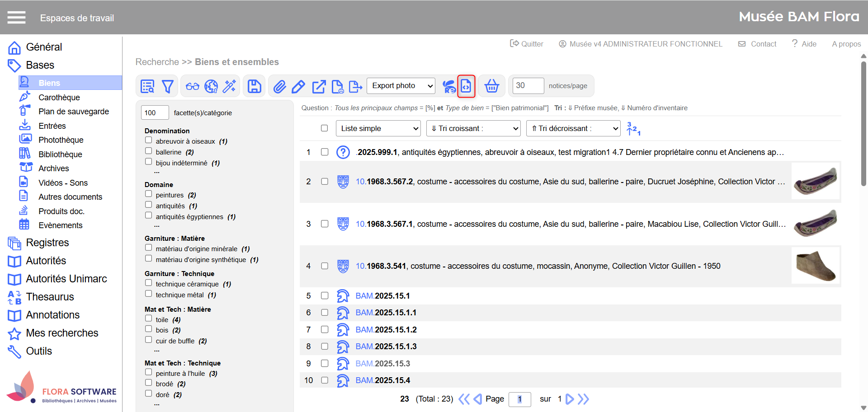
Task: Click the paperclip attachment icon
Action: coord(280,86)
